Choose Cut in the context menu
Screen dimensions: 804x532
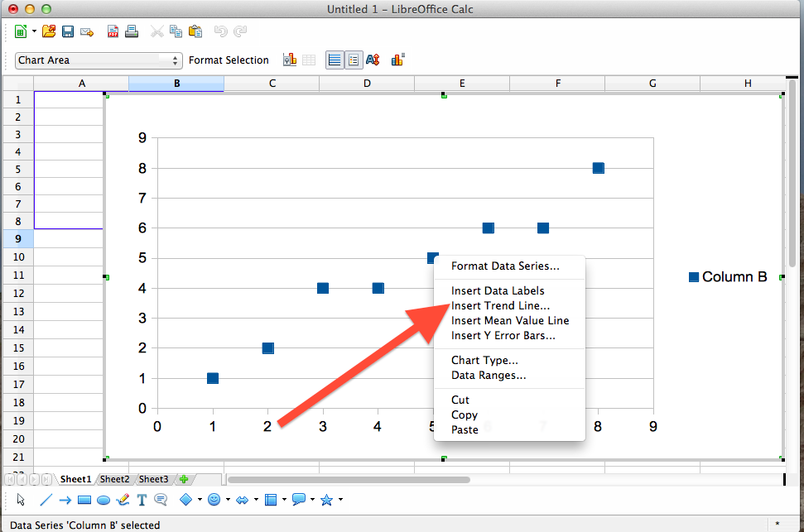(460, 400)
